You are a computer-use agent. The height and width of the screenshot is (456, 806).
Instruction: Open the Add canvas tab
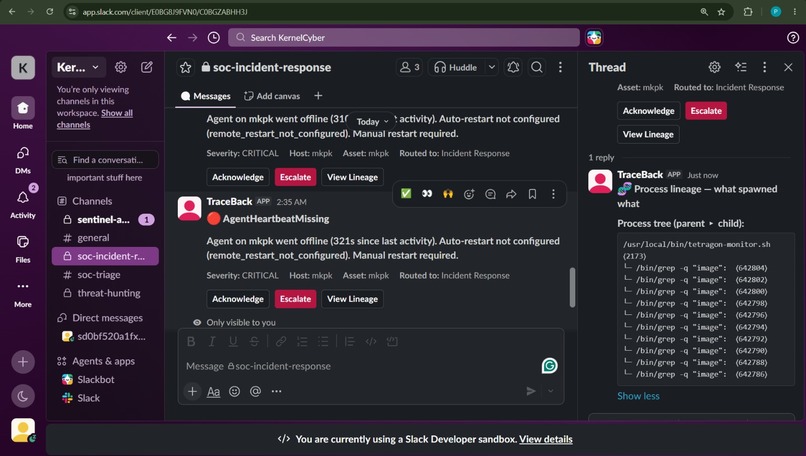(x=272, y=96)
